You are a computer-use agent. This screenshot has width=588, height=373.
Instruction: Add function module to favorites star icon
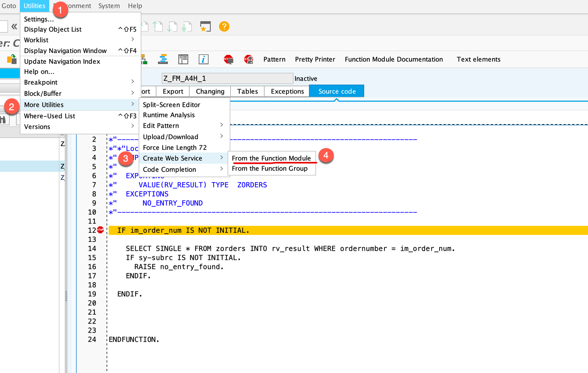[x=205, y=26]
